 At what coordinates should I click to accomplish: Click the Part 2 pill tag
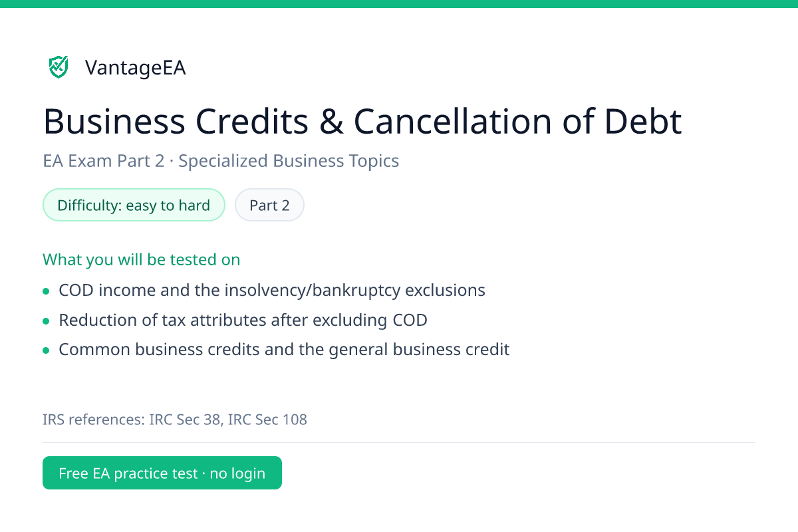(269, 205)
